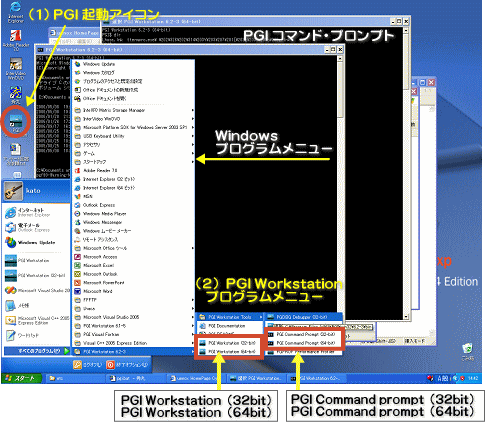The image size is (485, 422).
Task: Open Office ドキュメントの新規作成 entry
Action: click(133, 90)
